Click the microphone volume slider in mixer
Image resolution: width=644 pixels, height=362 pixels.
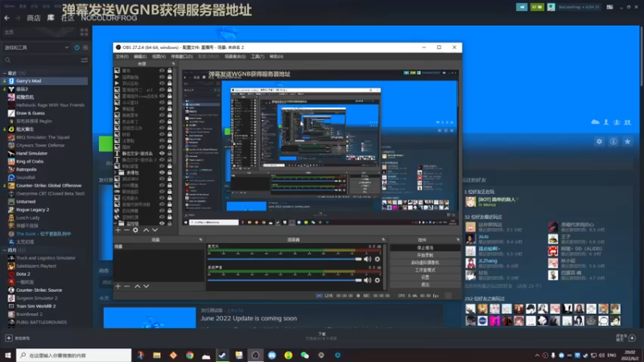click(285, 259)
